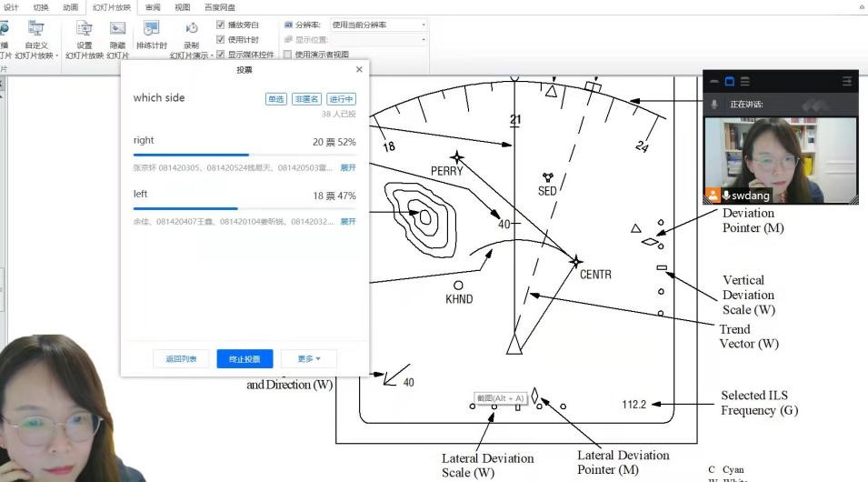Switch video panel to list view icon

(x=744, y=82)
